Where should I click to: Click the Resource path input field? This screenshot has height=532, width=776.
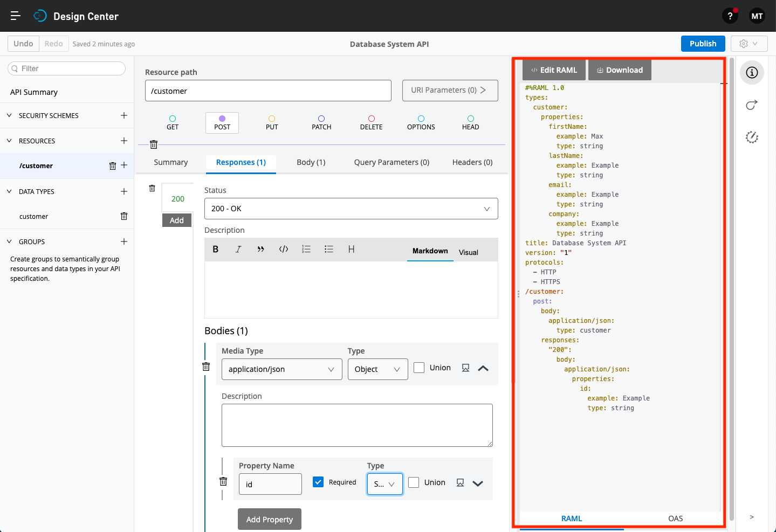(x=268, y=91)
